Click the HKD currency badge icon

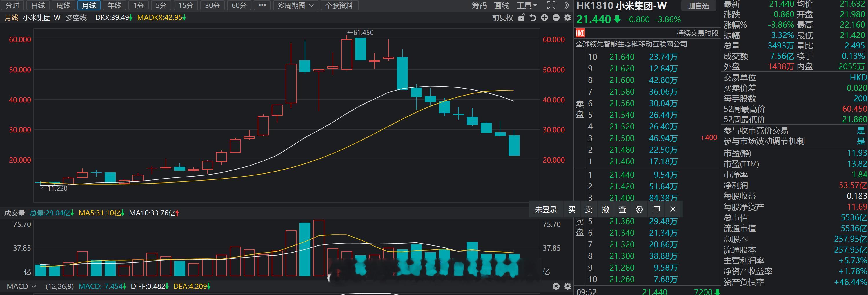pyautogui.click(x=580, y=33)
